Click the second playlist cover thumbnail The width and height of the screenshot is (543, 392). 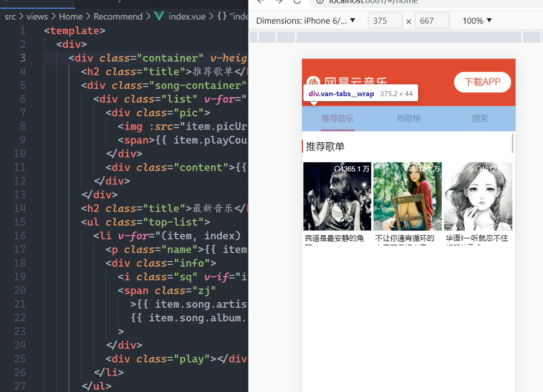click(x=407, y=196)
